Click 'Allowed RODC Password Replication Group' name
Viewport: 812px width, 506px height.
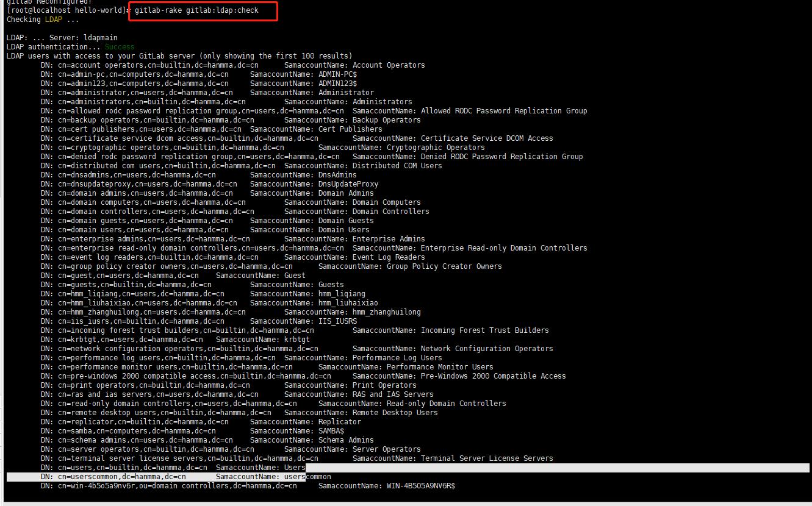tap(504, 111)
